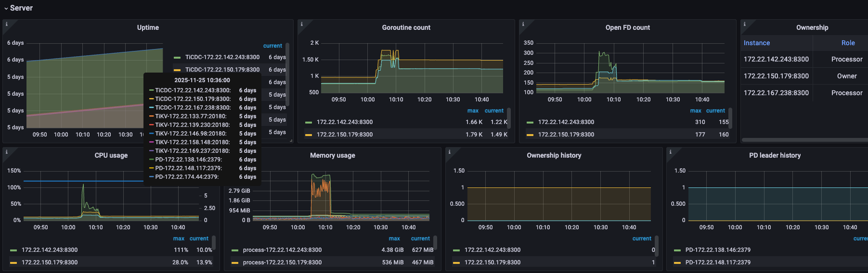Click the PD leader history info icon

[670, 152]
